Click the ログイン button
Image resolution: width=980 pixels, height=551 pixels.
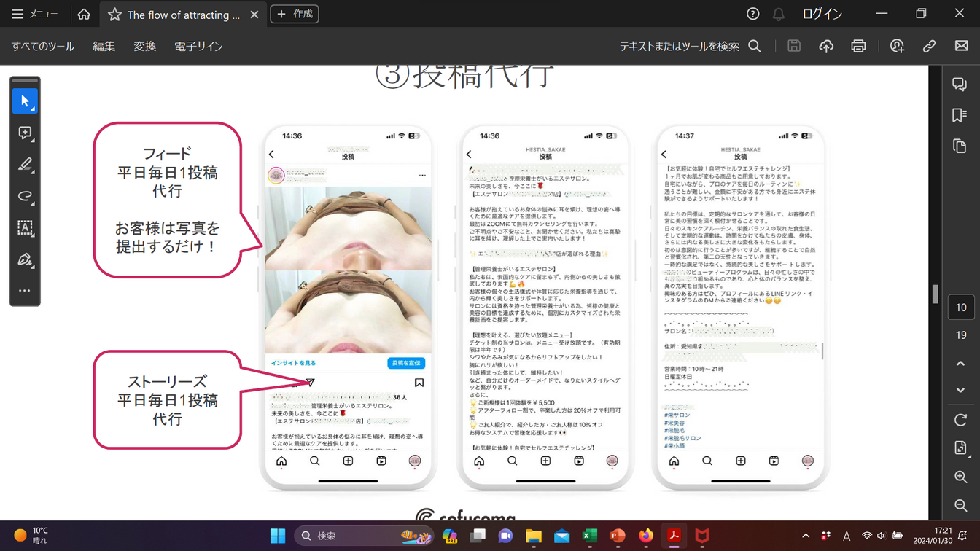(822, 15)
